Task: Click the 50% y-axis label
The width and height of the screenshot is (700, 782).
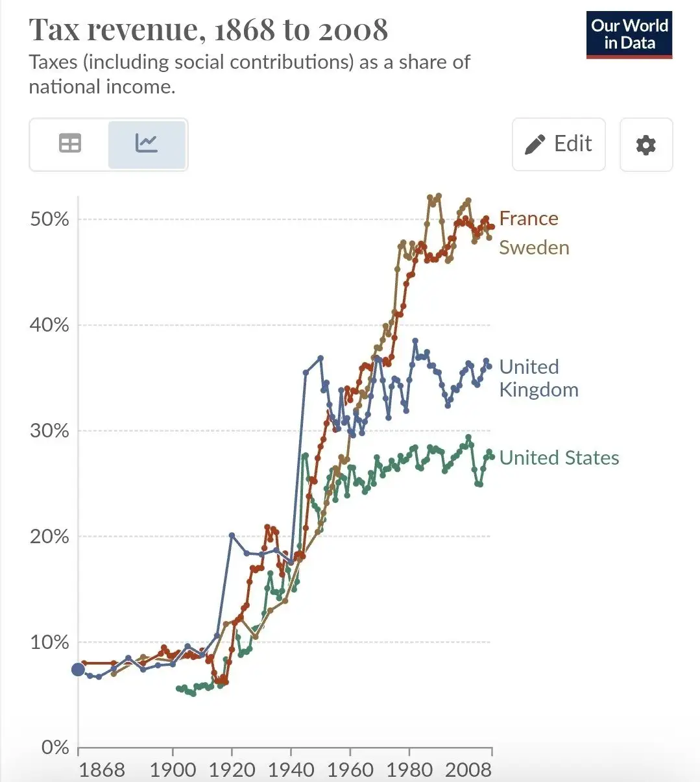Action: click(49, 219)
